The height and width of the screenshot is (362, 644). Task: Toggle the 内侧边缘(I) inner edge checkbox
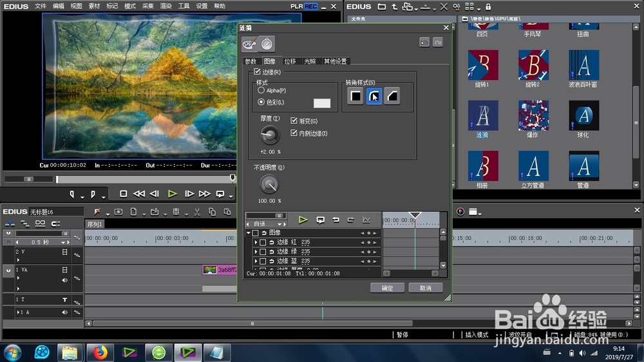click(294, 133)
